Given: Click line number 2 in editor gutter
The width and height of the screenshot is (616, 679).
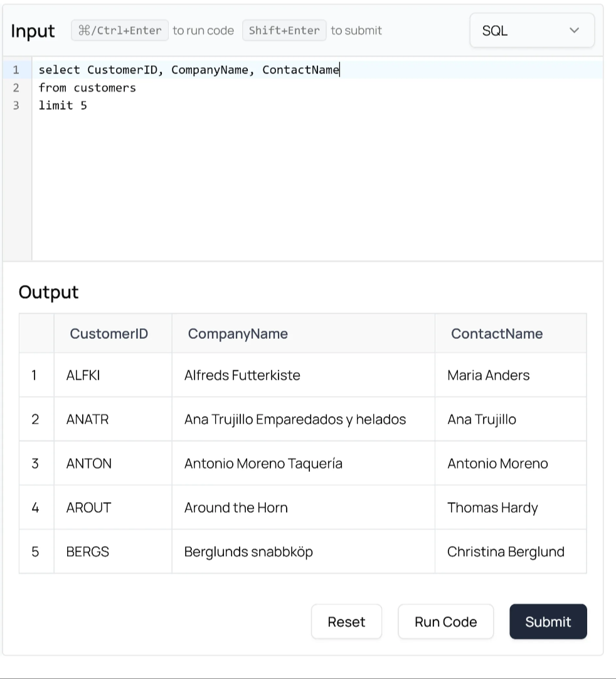Looking at the screenshot, I should [16, 88].
